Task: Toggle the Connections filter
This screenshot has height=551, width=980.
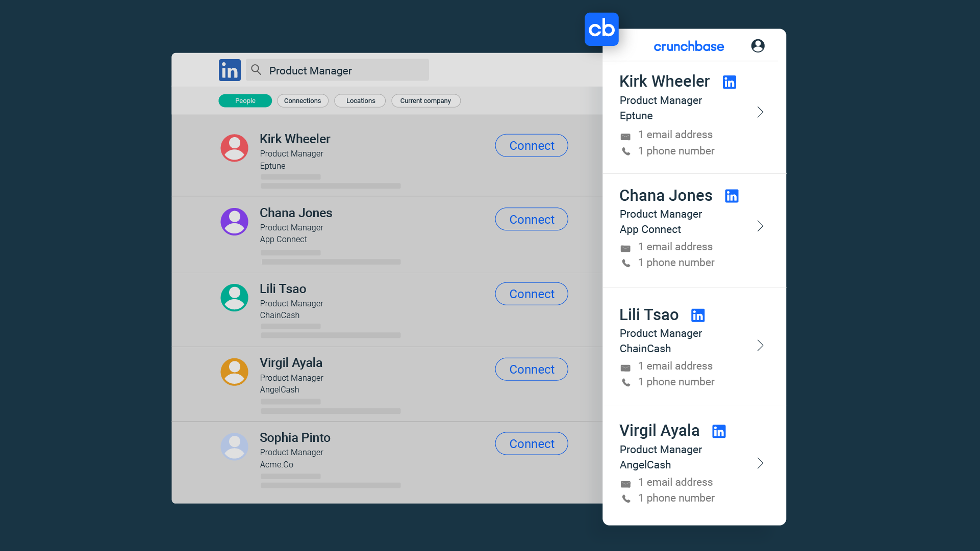Action: 302,100
